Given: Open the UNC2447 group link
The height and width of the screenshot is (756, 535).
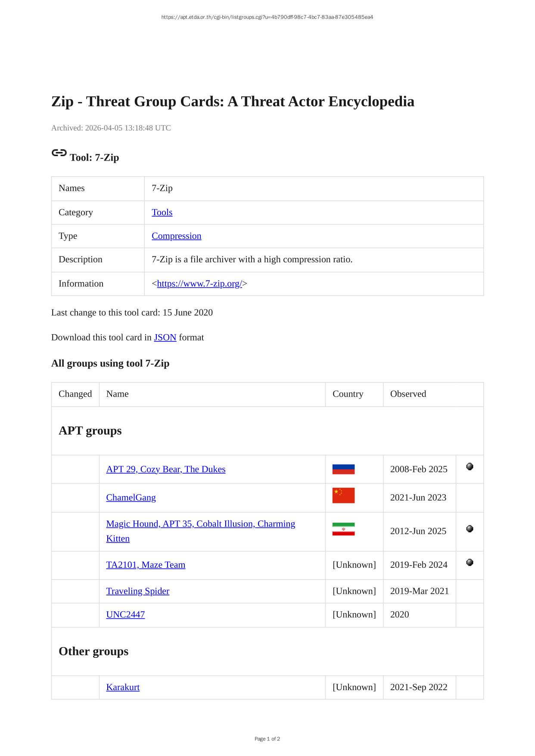Looking at the screenshot, I should tap(125, 615).
